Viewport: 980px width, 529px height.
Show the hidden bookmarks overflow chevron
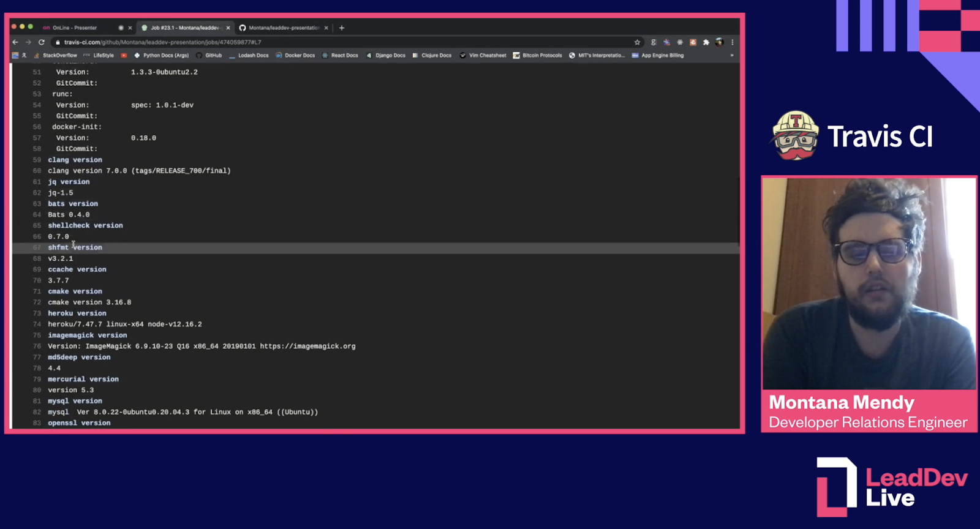tap(731, 55)
